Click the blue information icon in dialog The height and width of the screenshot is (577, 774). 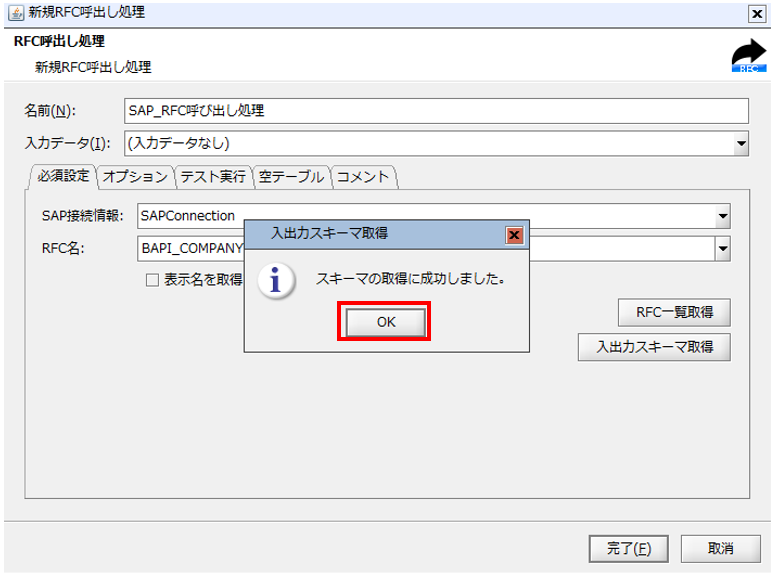click(x=276, y=280)
